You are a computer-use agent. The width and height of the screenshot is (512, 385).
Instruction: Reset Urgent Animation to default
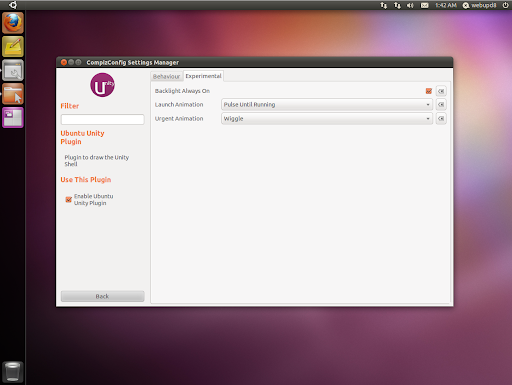coord(441,119)
